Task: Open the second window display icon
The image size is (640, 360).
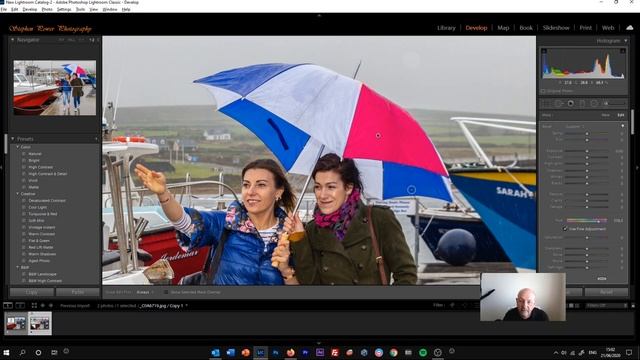Action: [20, 305]
